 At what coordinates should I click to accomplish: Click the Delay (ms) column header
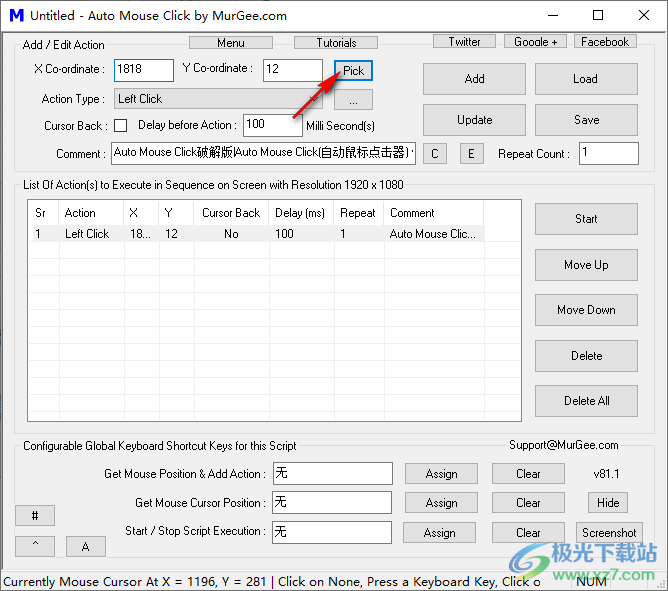pos(301,213)
